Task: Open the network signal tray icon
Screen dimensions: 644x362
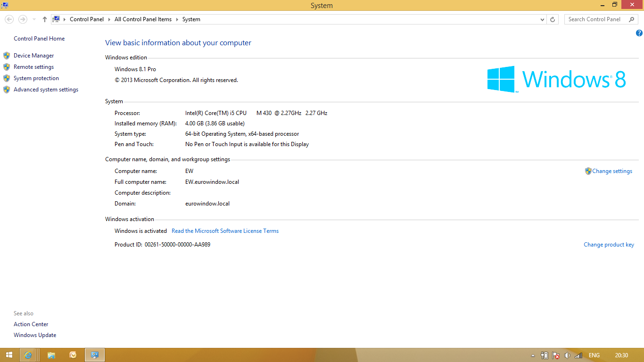Action: 578,355
